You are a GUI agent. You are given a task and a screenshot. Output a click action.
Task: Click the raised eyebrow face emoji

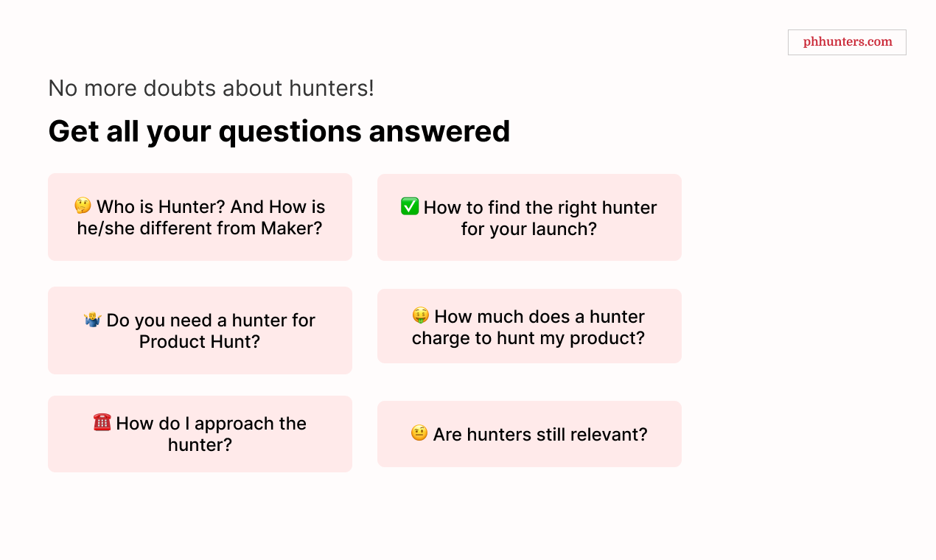pyautogui.click(x=419, y=433)
